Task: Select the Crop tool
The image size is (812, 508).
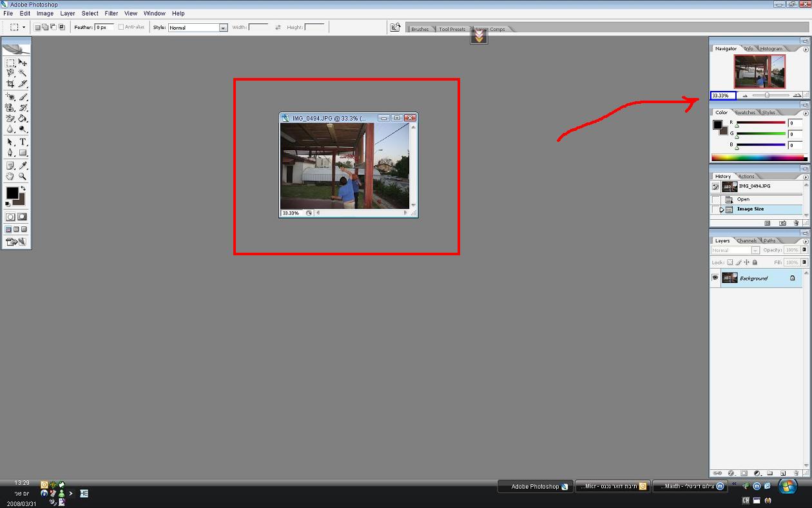Action: coord(10,84)
